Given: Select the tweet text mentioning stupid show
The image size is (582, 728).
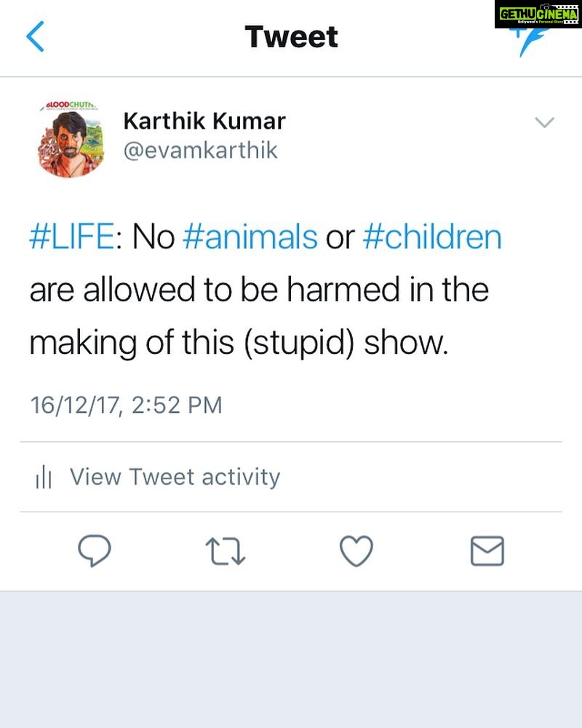Looking at the screenshot, I should click(266, 290).
